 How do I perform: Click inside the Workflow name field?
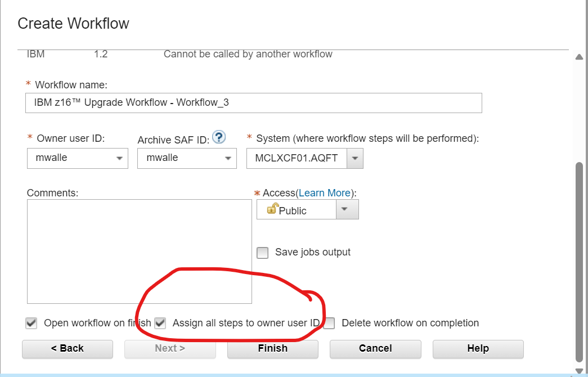253,103
